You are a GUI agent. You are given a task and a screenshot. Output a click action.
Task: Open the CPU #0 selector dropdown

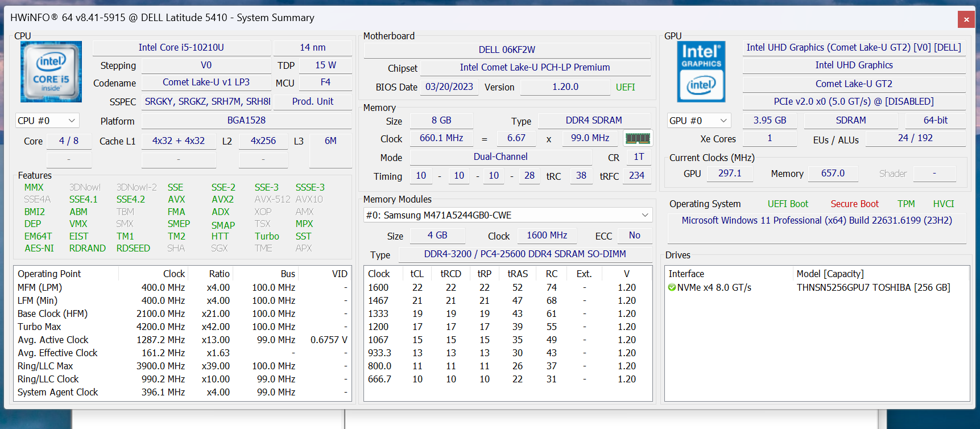(47, 121)
